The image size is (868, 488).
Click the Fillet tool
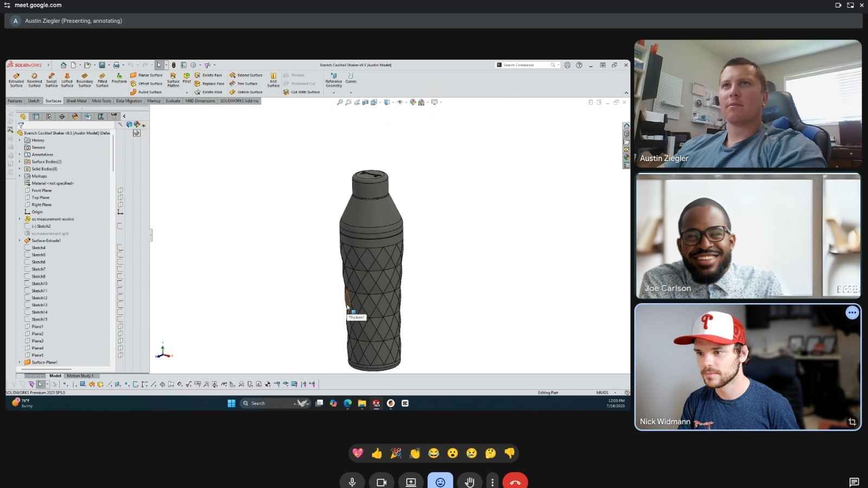(x=187, y=78)
